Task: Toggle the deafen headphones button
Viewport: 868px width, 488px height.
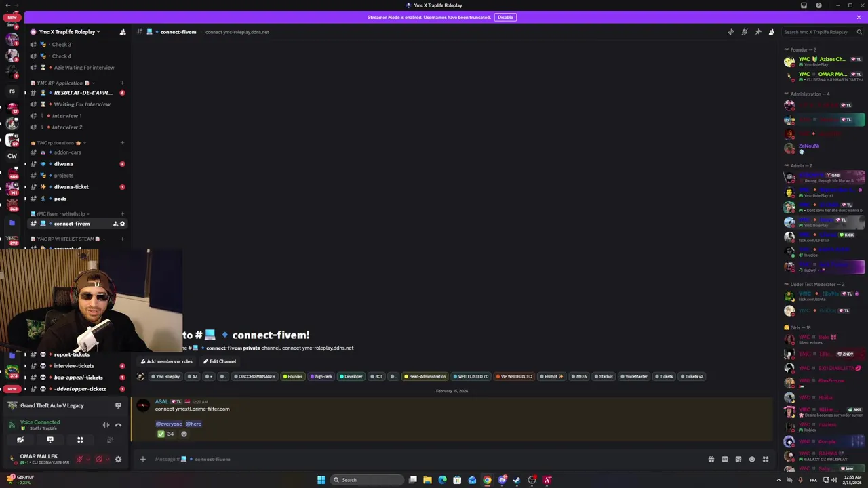Action: (99, 459)
